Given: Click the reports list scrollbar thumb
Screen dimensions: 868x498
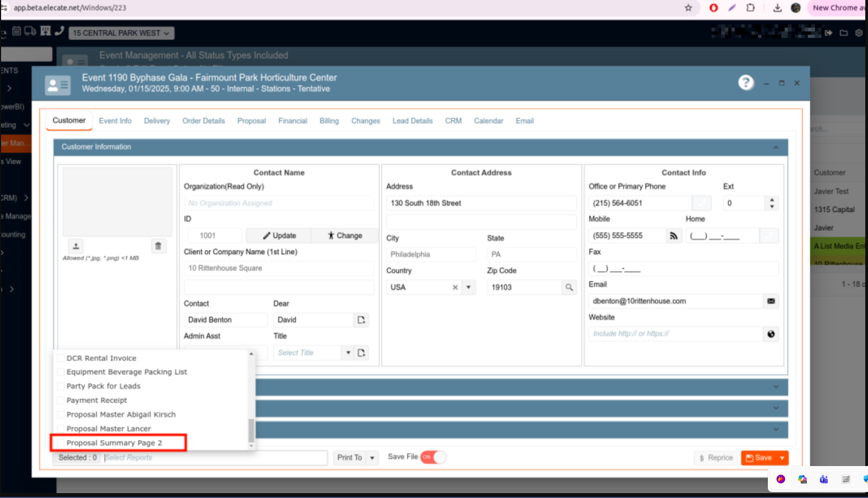Looking at the screenshot, I should tap(251, 430).
